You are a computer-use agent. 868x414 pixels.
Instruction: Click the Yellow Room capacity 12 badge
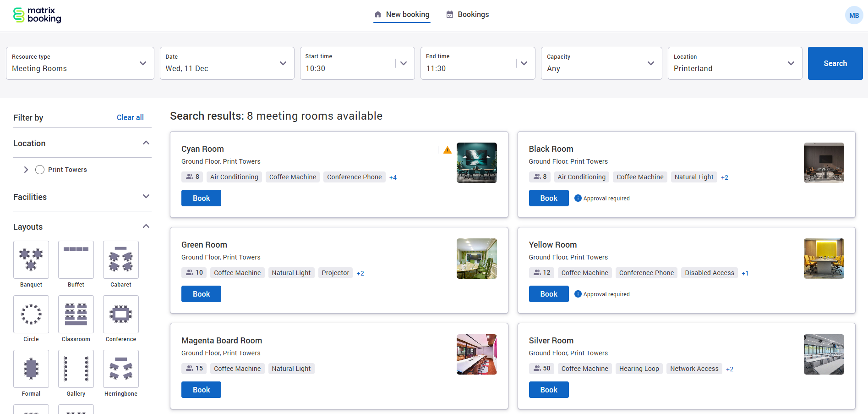pyautogui.click(x=542, y=273)
